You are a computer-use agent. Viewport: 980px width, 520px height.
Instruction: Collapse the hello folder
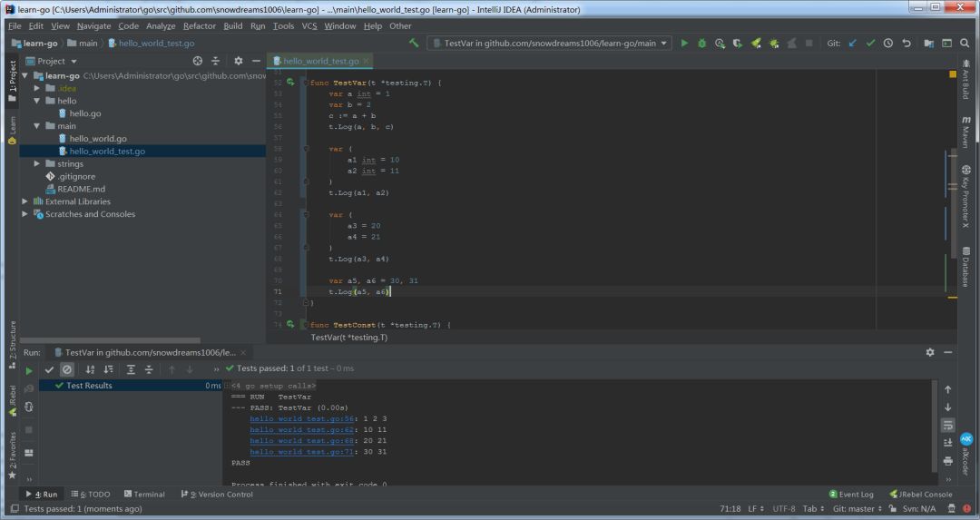point(37,101)
